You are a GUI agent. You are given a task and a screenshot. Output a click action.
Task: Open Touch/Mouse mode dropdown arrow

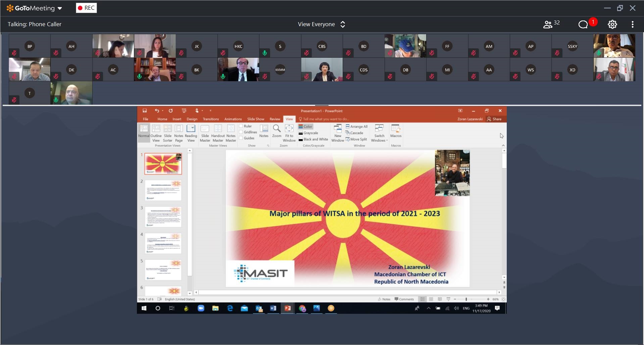click(x=202, y=111)
